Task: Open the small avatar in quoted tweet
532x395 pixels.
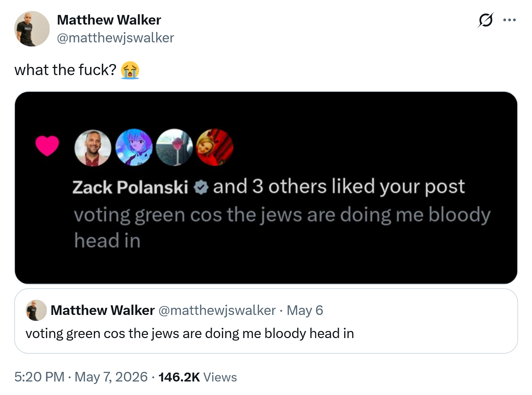Action: tap(36, 310)
